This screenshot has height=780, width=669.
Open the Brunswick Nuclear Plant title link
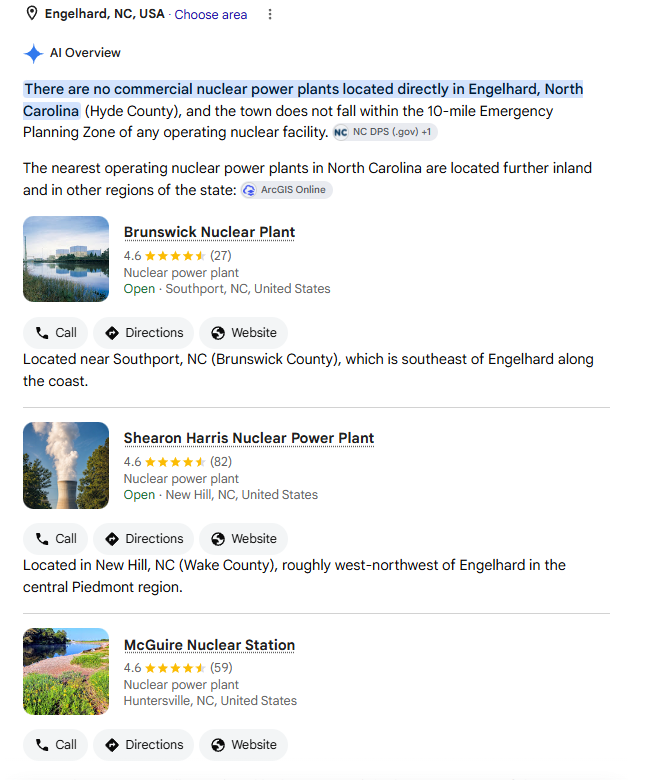click(209, 232)
